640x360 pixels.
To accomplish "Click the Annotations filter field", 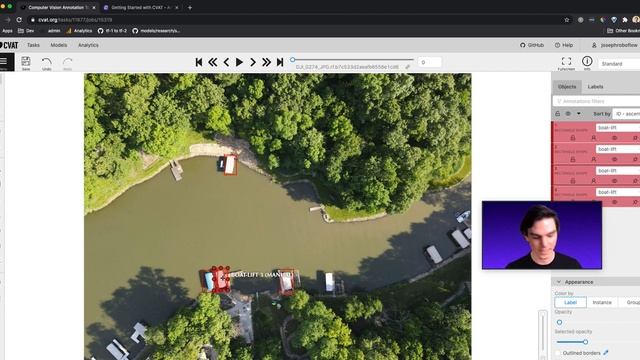I will [597, 101].
